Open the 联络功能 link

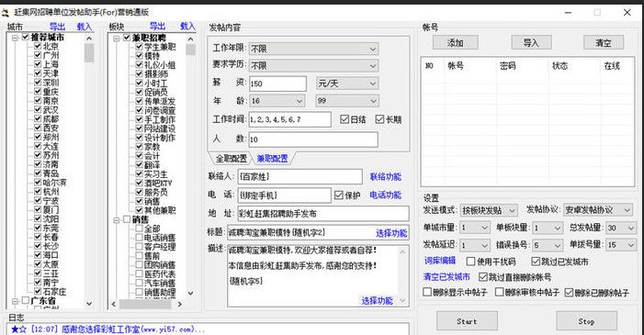click(x=385, y=176)
